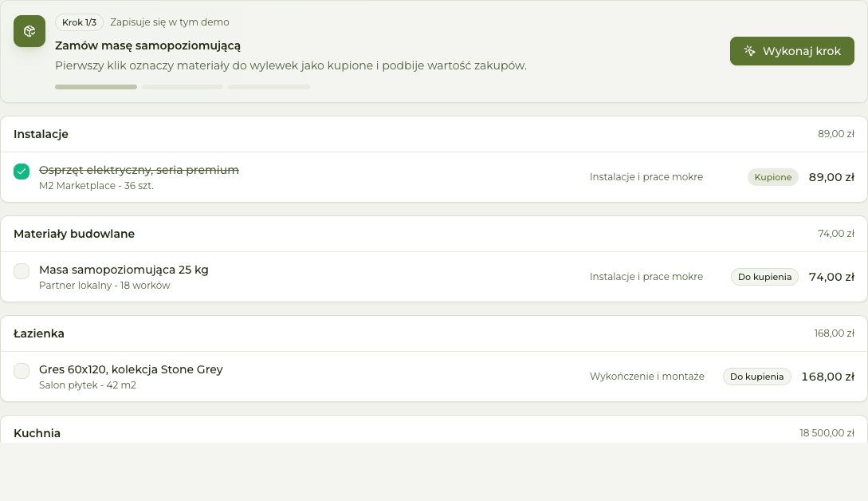Viewport: 868px width, 501px height.
Task: Uncheck Osprzęt elektryczny, seria premium checkbox
Action: pyautogui.click(x=22, y=172)
